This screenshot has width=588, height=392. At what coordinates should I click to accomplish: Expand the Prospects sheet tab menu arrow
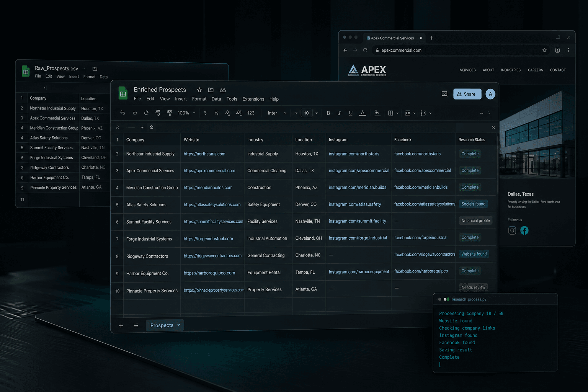click(179, 325)
